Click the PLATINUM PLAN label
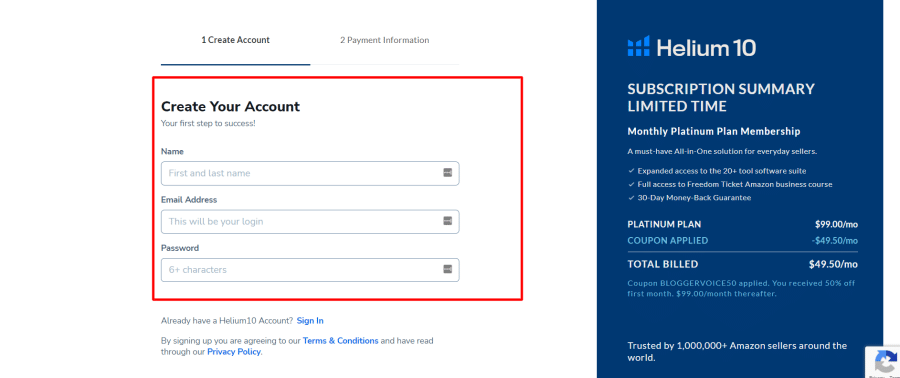This screenshot has width=900, height=378. pyautogui.click(x=664, y=224)
